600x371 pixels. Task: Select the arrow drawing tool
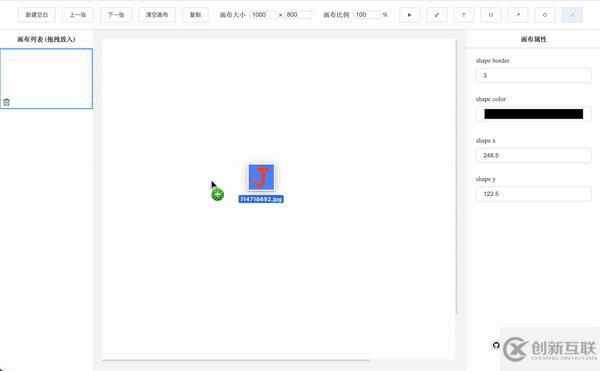[518, 15]
